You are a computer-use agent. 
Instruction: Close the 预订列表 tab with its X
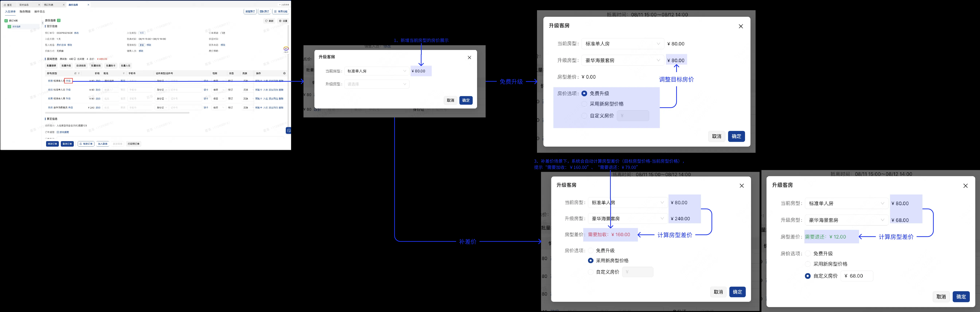pos(64,5)
